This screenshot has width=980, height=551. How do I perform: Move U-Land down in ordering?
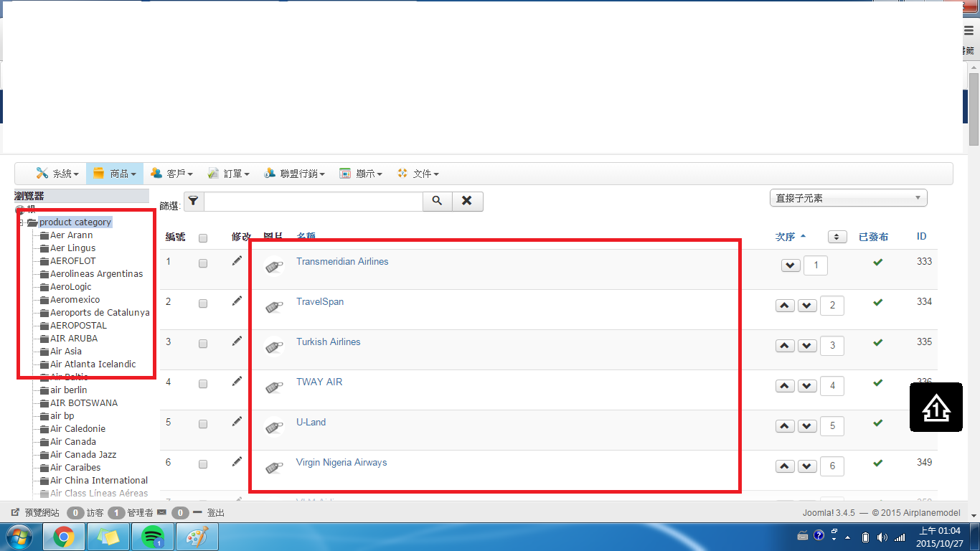point(808,426)
